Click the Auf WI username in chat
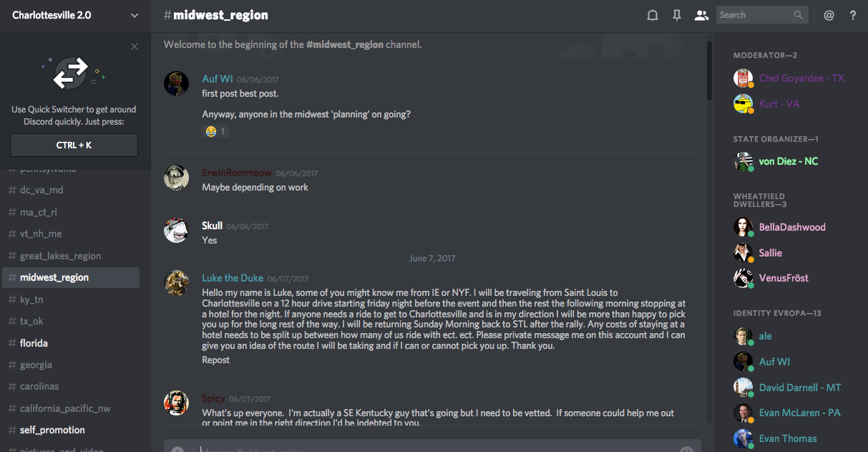This screenshot has height=452, width=868. click(x=218, y=79)
